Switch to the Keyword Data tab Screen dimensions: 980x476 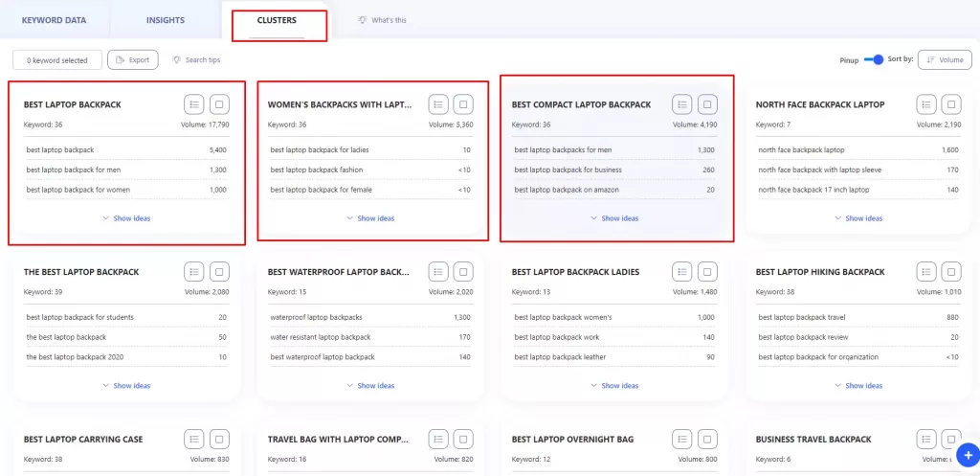pos(55,20)
